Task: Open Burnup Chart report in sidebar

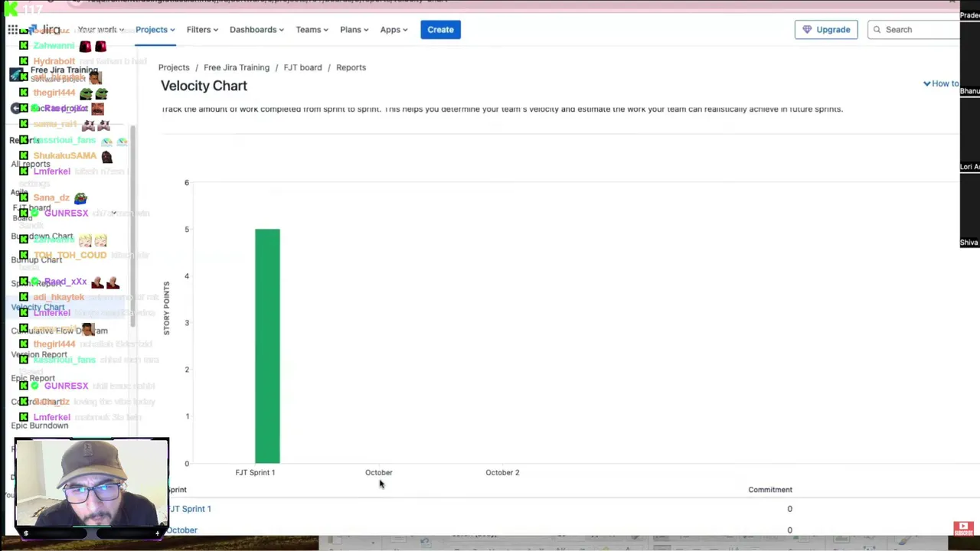Action: 37,260
